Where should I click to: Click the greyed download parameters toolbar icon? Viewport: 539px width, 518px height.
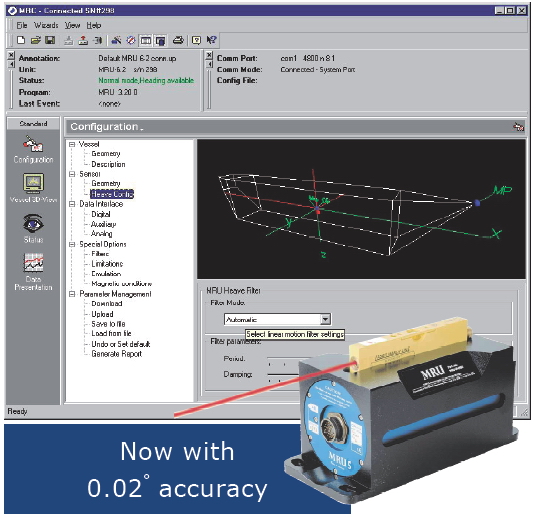(x=69, y=41)
